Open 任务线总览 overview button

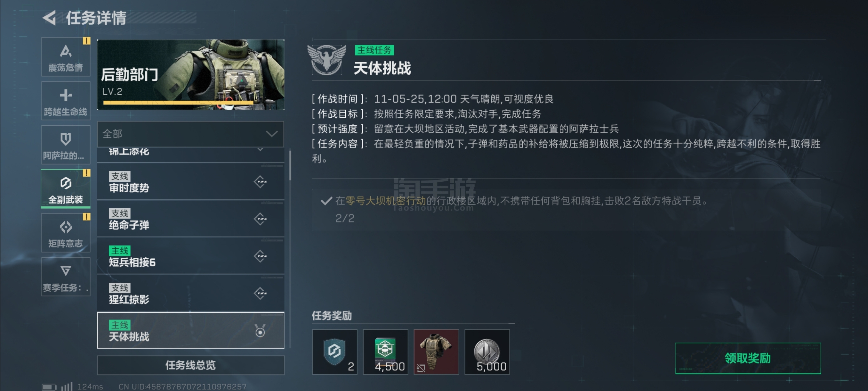[191, 365]
